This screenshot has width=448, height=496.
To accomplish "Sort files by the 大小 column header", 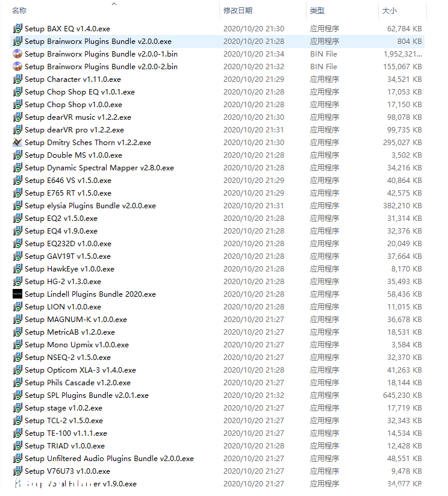I will [x=390, y=11].
